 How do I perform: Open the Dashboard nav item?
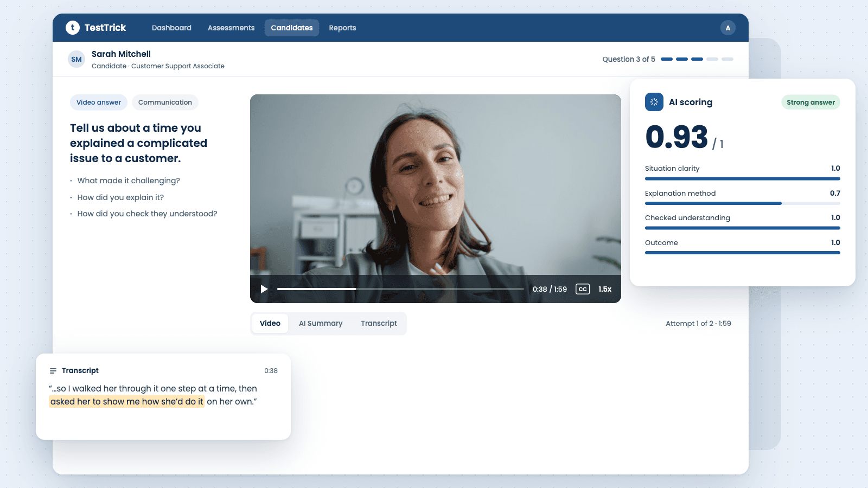click(x=171, y=28)
